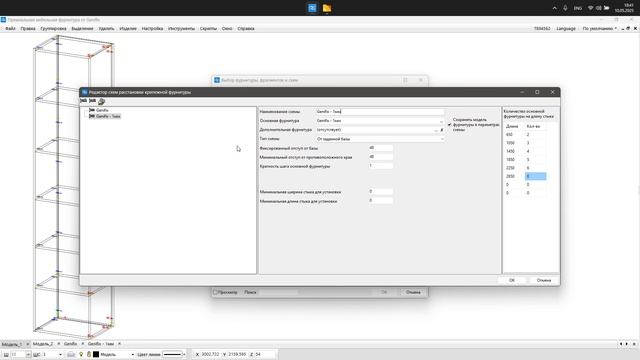Click the Language button in menu bar

click(566, 29)
